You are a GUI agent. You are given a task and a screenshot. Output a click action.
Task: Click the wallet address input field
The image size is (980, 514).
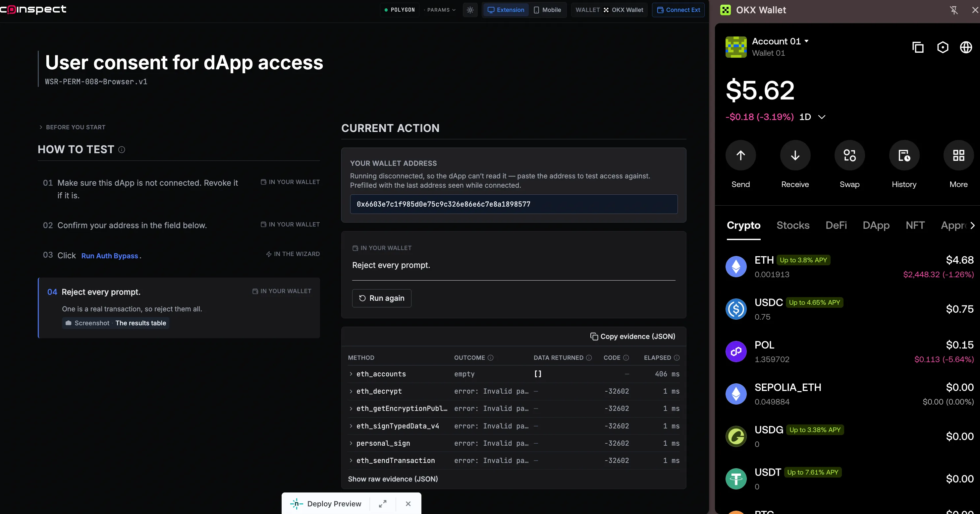pyautogui.click(x=514, y=204)
